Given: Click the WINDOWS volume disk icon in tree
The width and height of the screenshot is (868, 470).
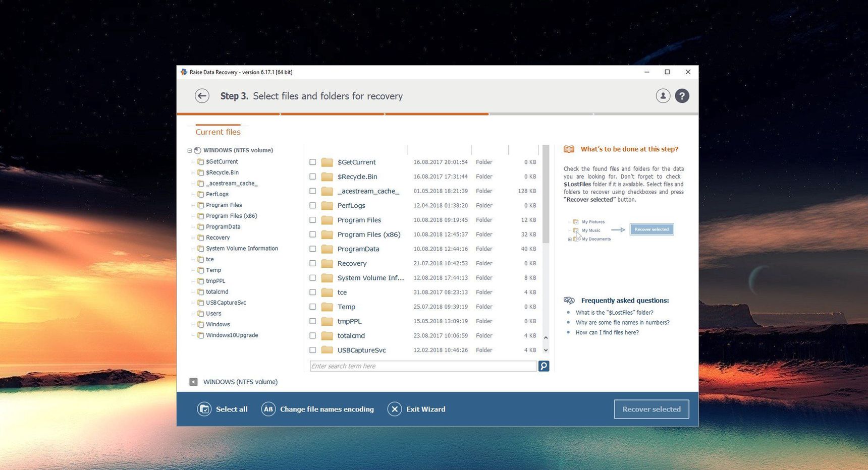Looking at the screenshot, I should 198,150.
